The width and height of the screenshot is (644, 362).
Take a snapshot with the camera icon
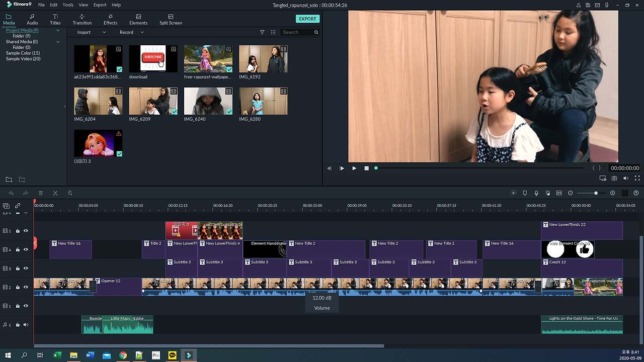[x=614, y=178]
